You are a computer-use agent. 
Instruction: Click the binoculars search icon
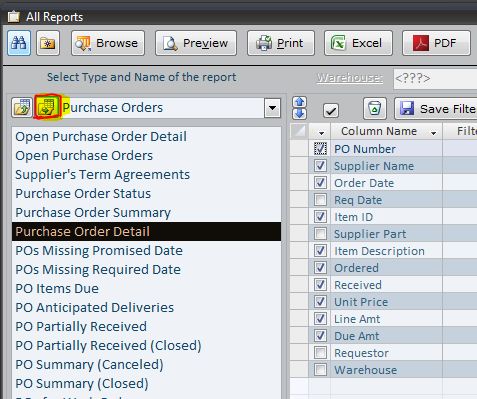coord(19,43)
